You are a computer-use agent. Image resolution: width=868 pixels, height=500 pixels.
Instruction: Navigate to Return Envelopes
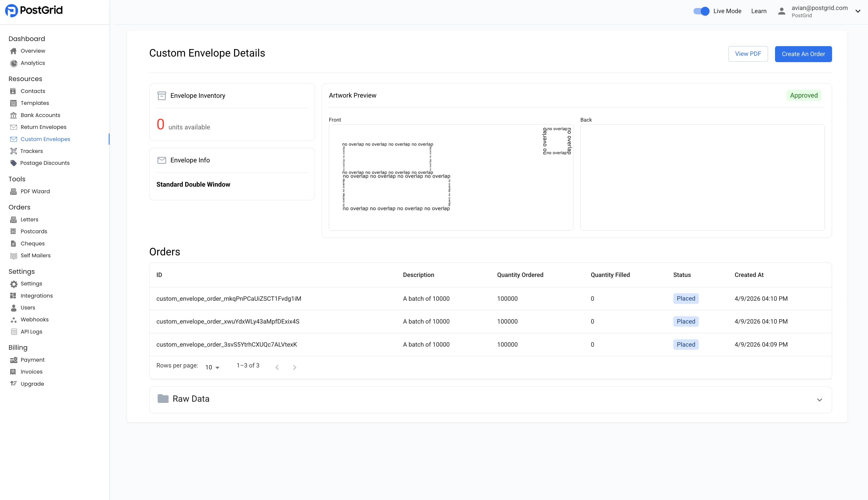tap(44, 127)
